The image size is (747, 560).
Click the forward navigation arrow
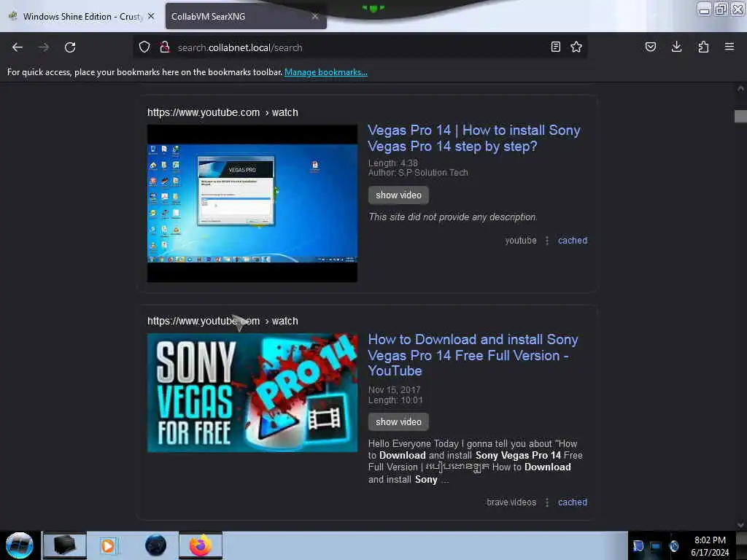(x=44, y=47)
